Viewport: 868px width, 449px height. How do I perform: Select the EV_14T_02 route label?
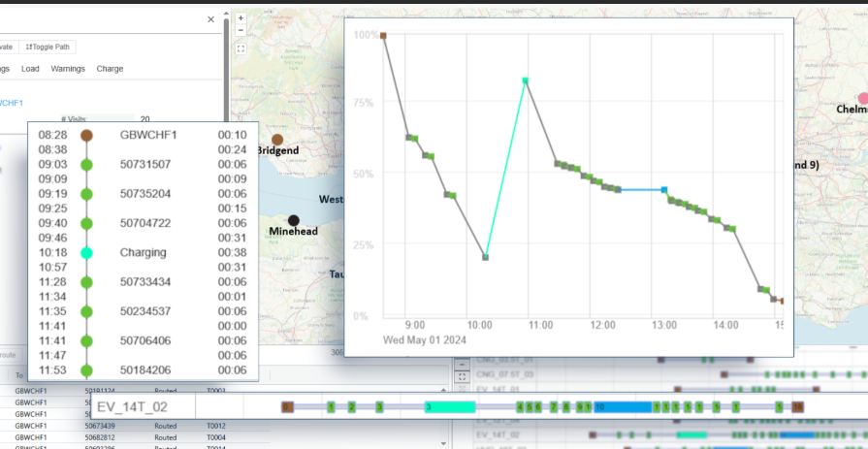132,406
